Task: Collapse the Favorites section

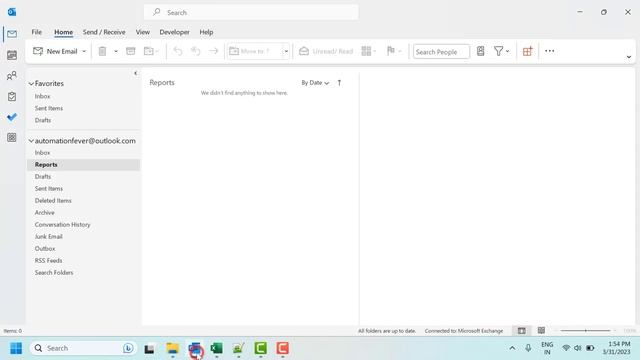Action: 31,84
